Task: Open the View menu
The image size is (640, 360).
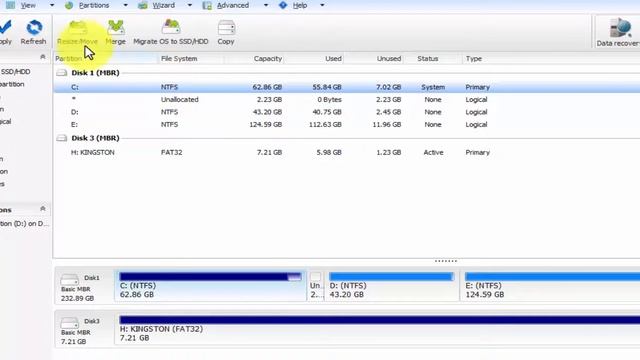Action: [x=28, y=5]
